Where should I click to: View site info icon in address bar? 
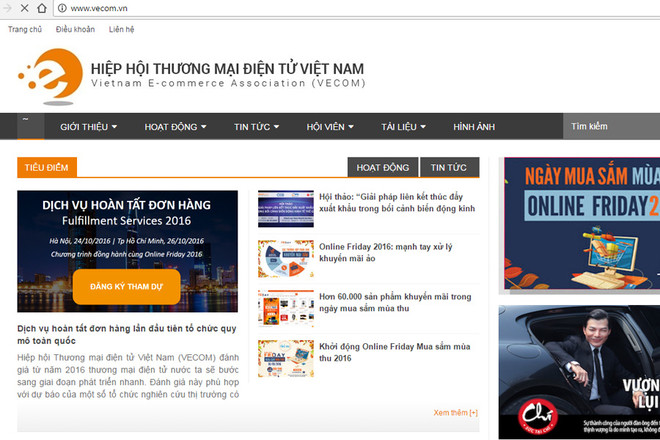point(62,8)
